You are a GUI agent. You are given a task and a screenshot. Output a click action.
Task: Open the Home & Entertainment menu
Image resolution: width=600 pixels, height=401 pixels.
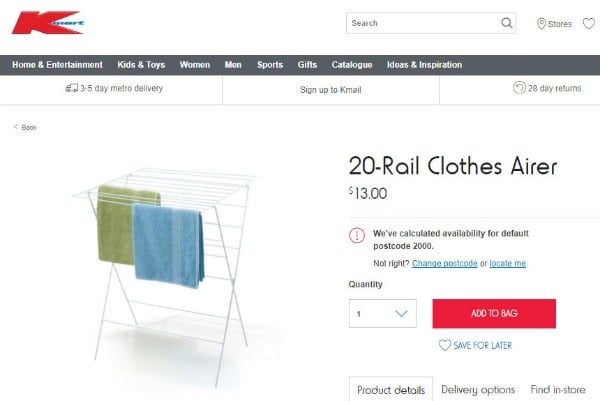click(57, 65)
